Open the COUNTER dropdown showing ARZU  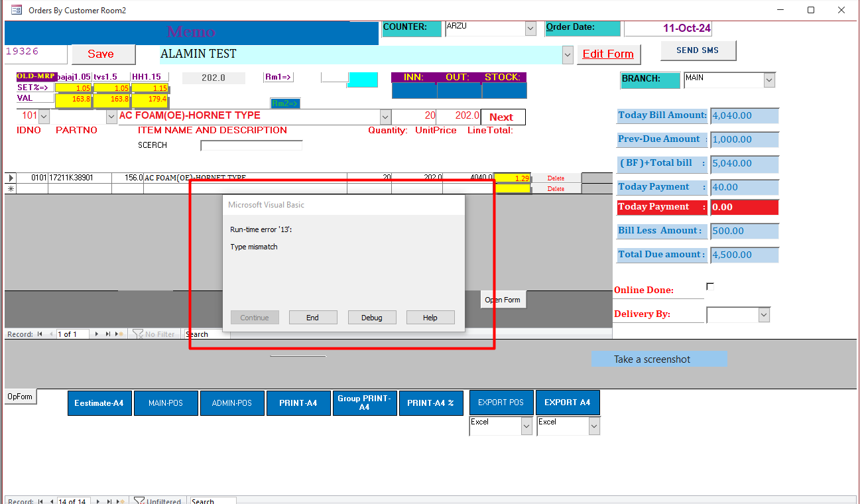coord(530,29)
